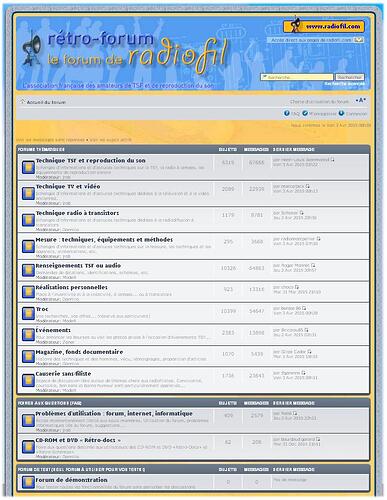Go to Accueil du forum home link
The image size is (387, 500).
click(46, 102)
